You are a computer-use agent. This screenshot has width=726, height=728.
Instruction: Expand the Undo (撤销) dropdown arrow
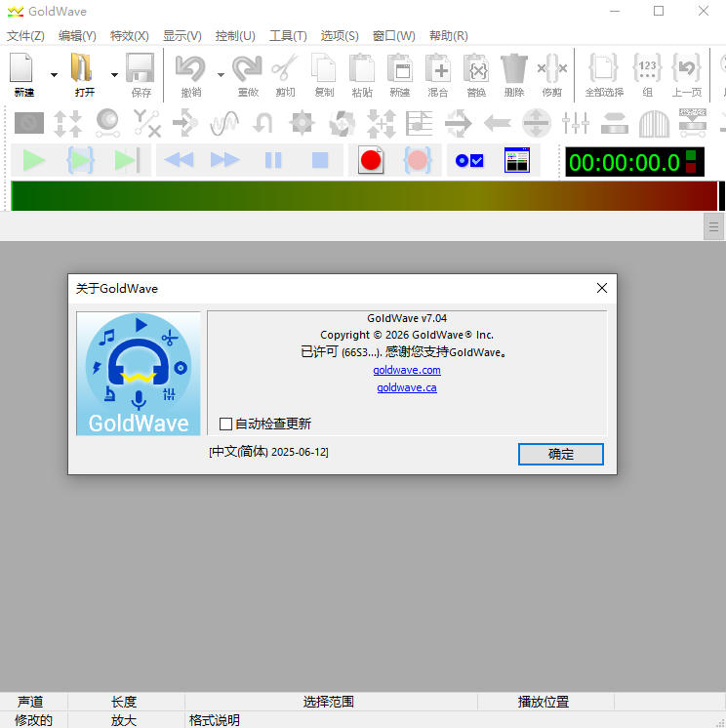(221, 75)
